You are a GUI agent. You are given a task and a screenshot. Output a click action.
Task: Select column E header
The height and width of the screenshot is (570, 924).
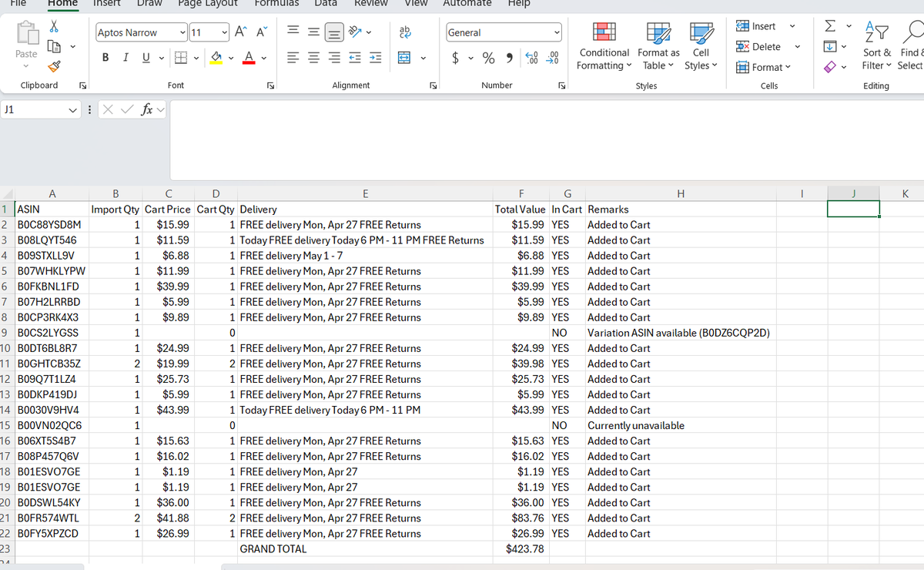365,194
